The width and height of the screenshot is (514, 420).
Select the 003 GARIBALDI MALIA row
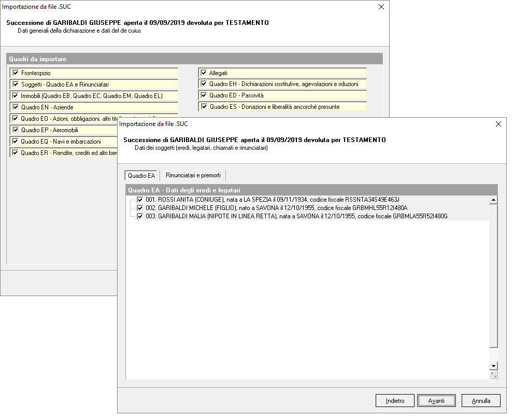pyautogui.click(x=295, y=216)
